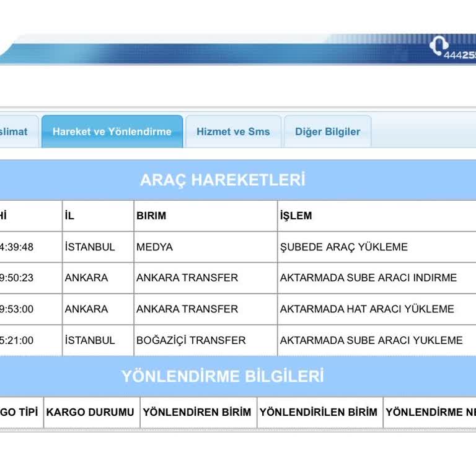This screenshot has width=476, height=476.
Task: Click the time ending 9:50:23
Action: [x=17, y=278]
